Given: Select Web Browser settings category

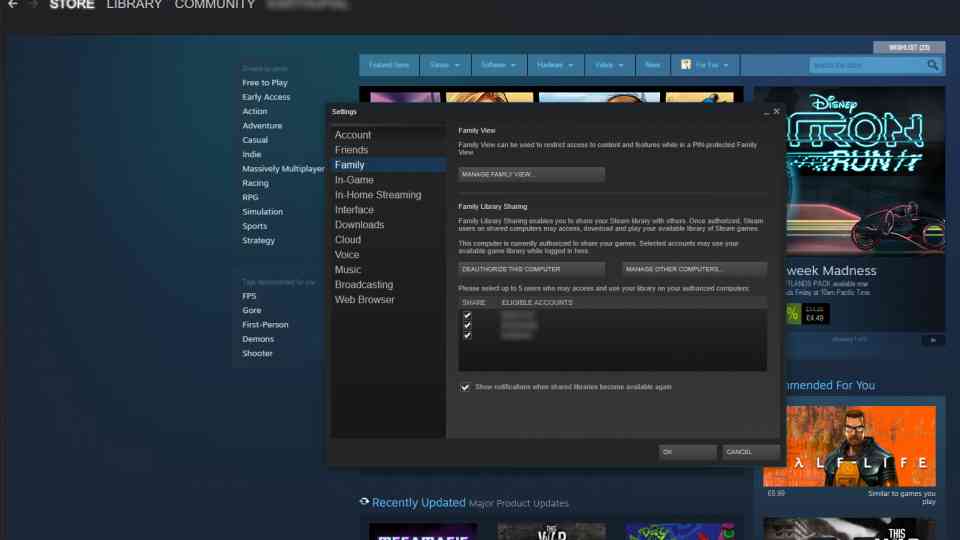Looking at the screenshot, I should [388, 300].
